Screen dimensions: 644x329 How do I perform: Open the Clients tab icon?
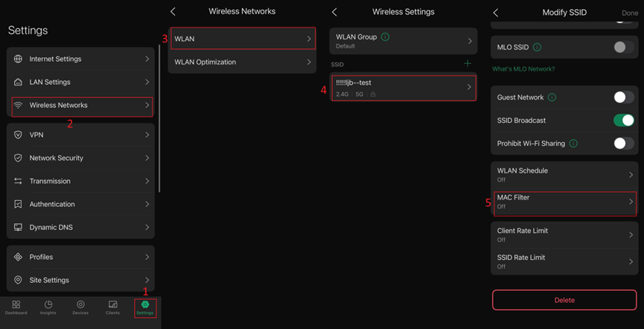click(112, 304)
